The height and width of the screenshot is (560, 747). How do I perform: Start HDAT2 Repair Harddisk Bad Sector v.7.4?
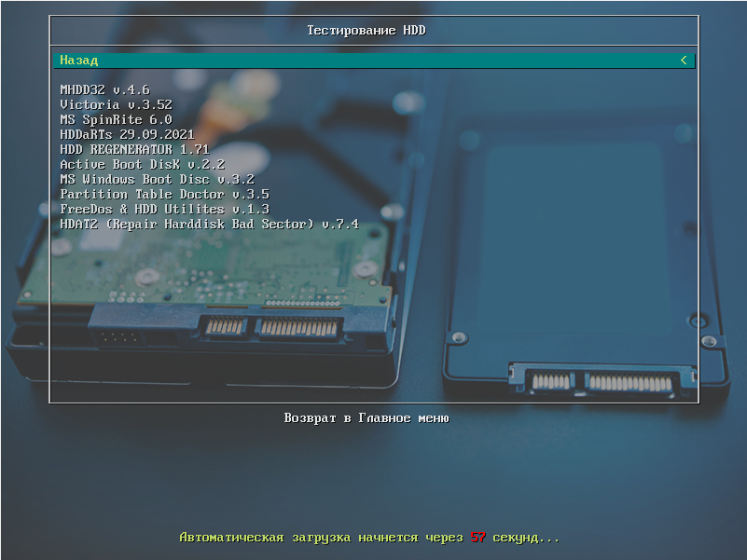point(209,224)
